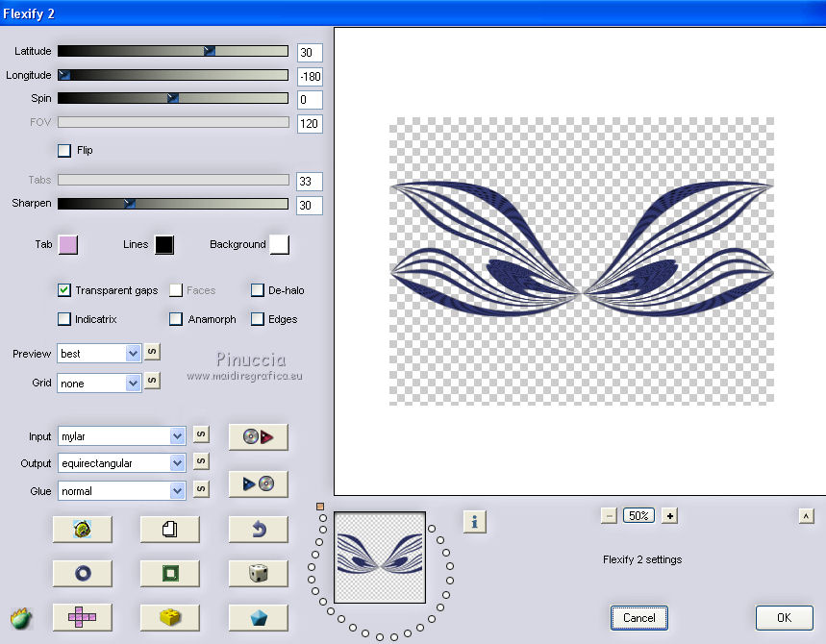Toggle the Faces checkbox
Screen dimensions: 826x644
pos(176,290)
